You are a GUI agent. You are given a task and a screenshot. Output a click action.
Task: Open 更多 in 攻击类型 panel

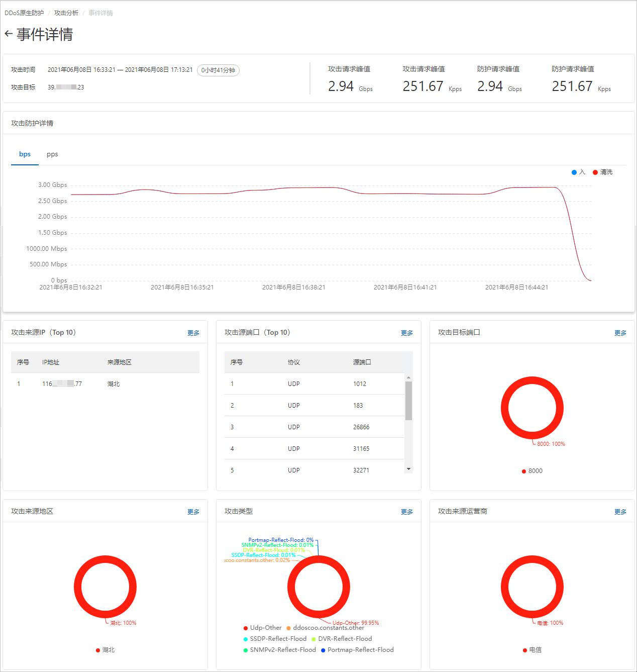pyautogui.click(x=406, y=511)
